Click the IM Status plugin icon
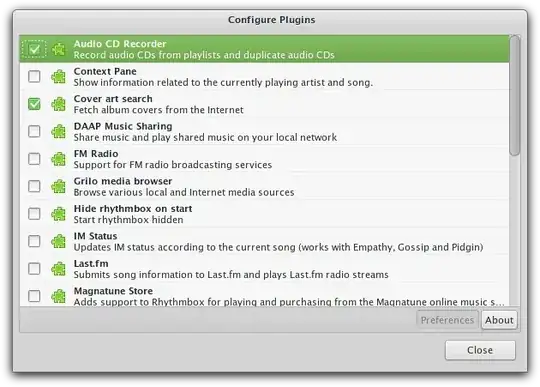 [59, 241]
